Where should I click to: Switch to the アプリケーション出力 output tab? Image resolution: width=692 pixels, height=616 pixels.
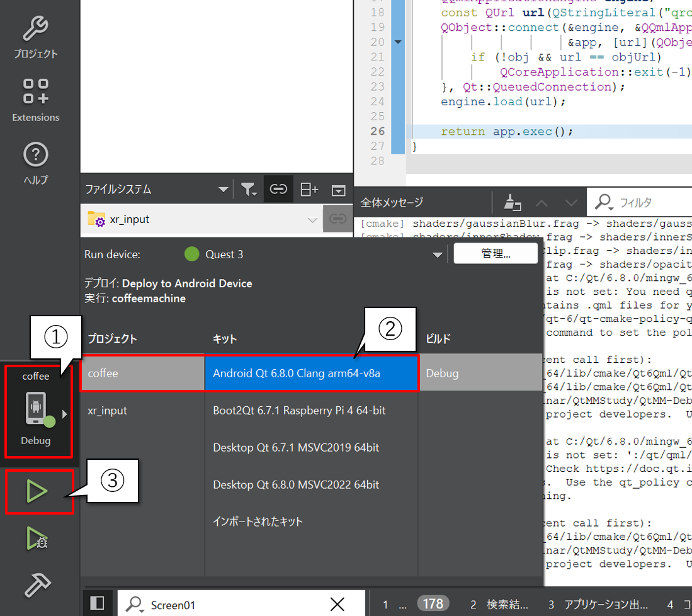(598, 605)
